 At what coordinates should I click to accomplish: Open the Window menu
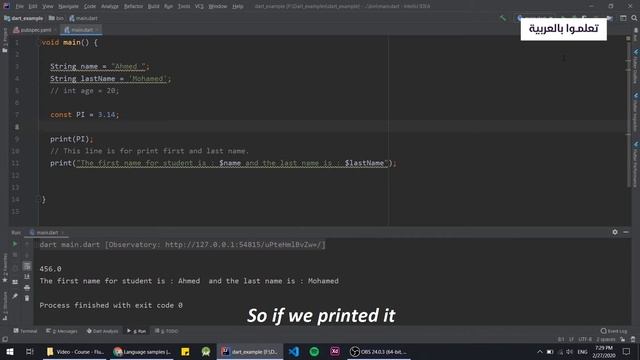point(218,6)
